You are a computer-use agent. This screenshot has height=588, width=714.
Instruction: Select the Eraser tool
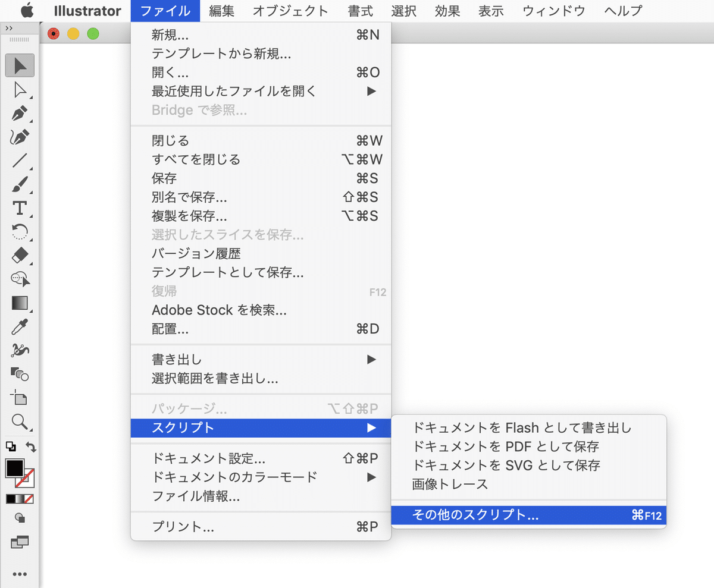coord(20,256)
